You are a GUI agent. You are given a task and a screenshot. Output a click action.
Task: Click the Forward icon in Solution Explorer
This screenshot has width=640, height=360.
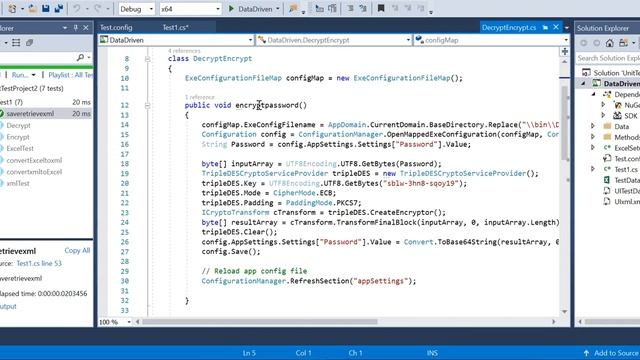pos(596,43)
